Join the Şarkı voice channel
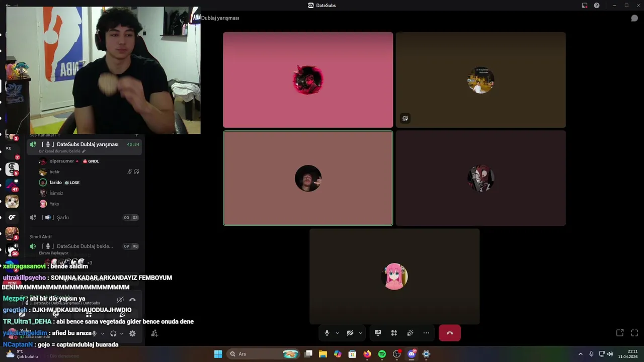 (x=84, y=218)
